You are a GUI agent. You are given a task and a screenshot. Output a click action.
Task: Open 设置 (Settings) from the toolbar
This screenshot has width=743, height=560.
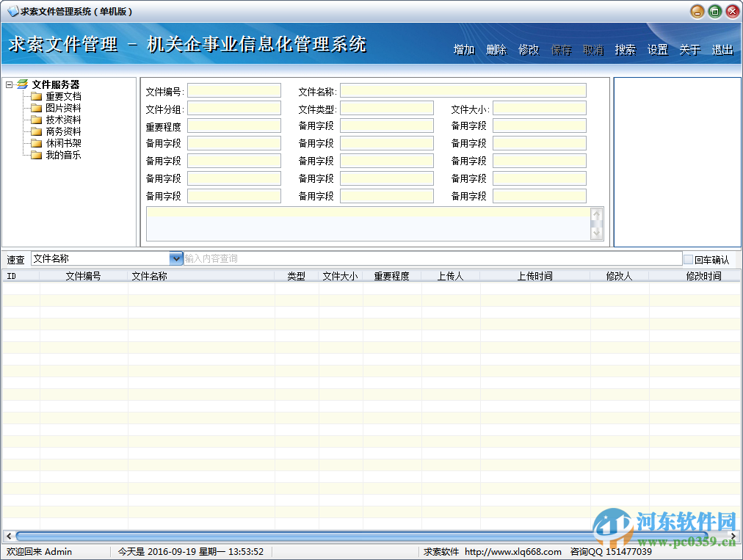coord(657,50)
